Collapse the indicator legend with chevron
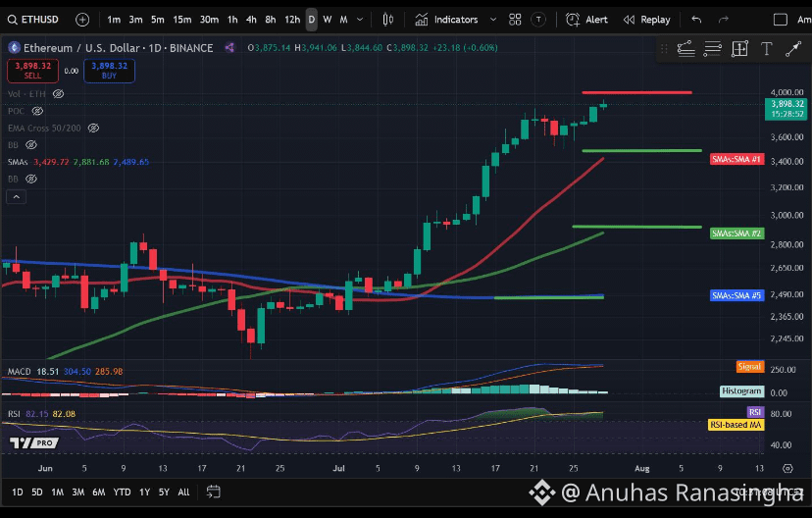 [x=16, y=197]
